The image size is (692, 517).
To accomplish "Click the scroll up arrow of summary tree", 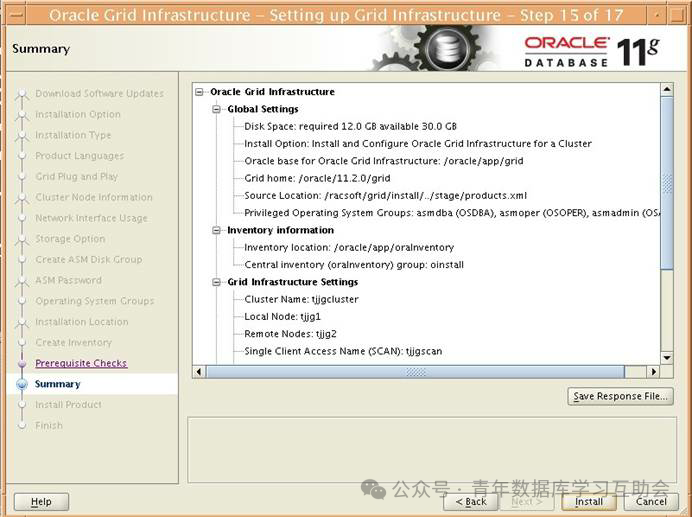I will pos(667,90).
